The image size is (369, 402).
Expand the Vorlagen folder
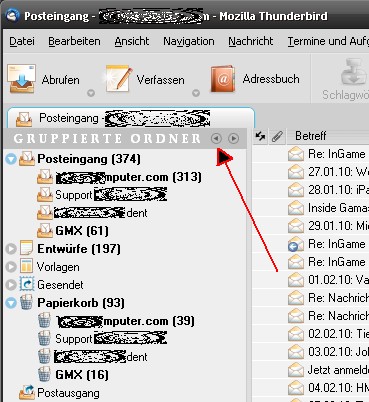point(11,267)
